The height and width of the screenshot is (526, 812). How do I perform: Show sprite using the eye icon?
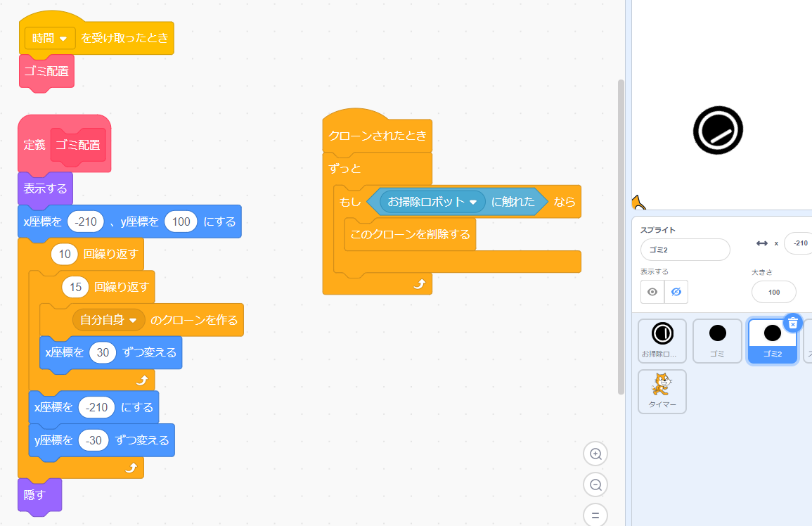pyautogui.click(x=652, y=292)
